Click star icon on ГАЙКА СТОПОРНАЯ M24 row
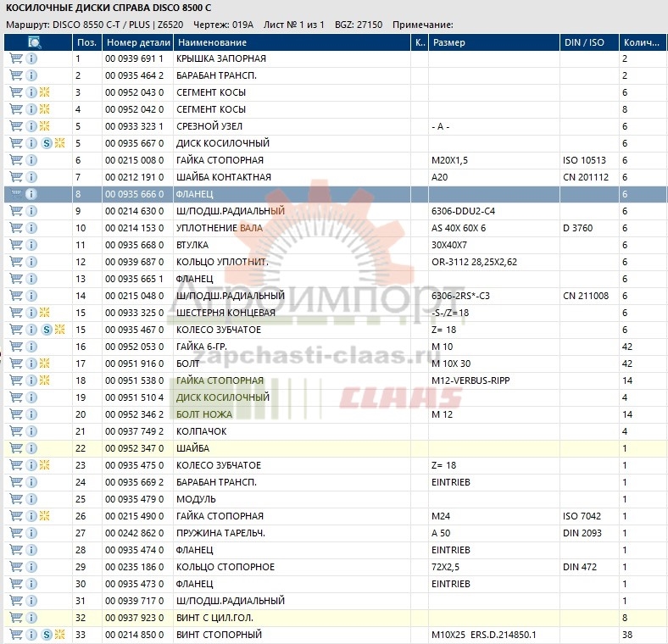 point(45,516)
